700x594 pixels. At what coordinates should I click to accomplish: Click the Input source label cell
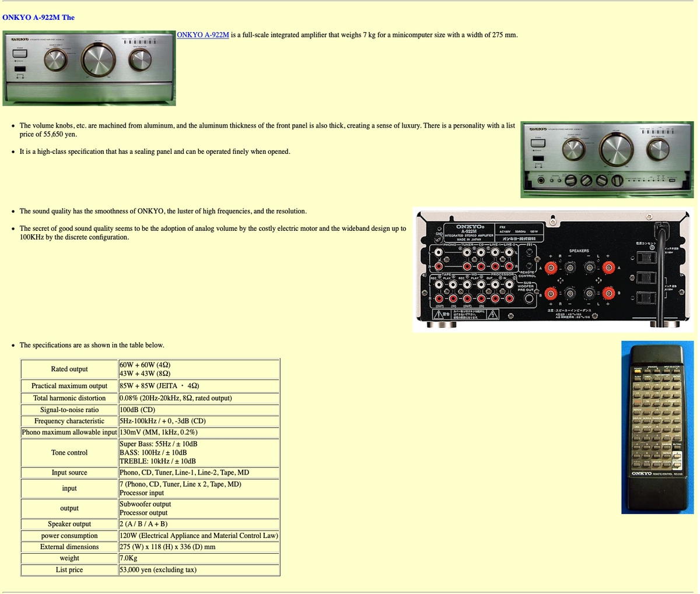point(69,473)
